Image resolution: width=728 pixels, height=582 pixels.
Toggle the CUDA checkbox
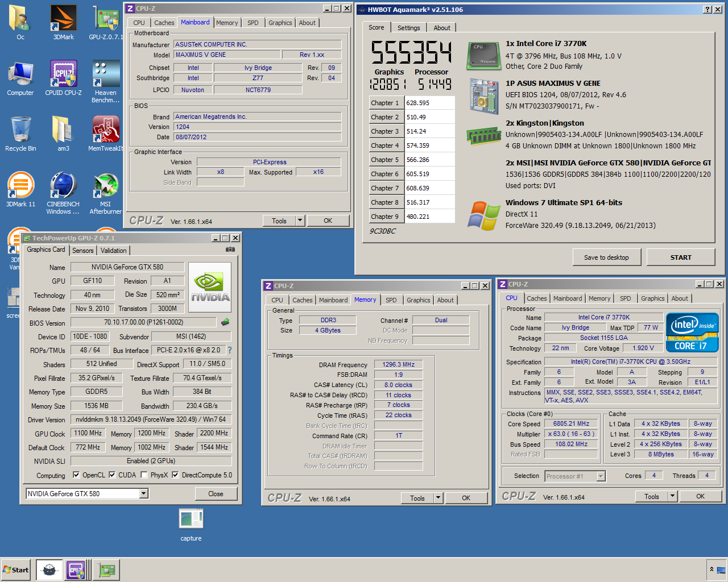[112, 475]
